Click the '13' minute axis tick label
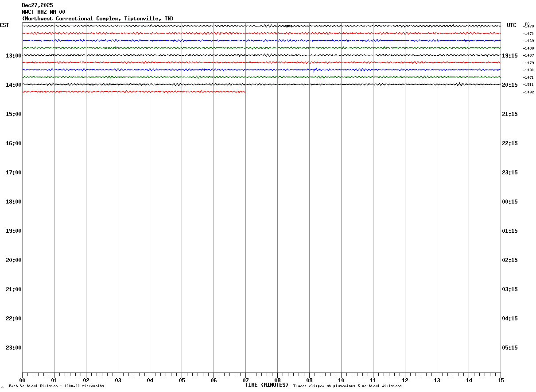Viewport: 536px width, 392px height. (437, 380)
